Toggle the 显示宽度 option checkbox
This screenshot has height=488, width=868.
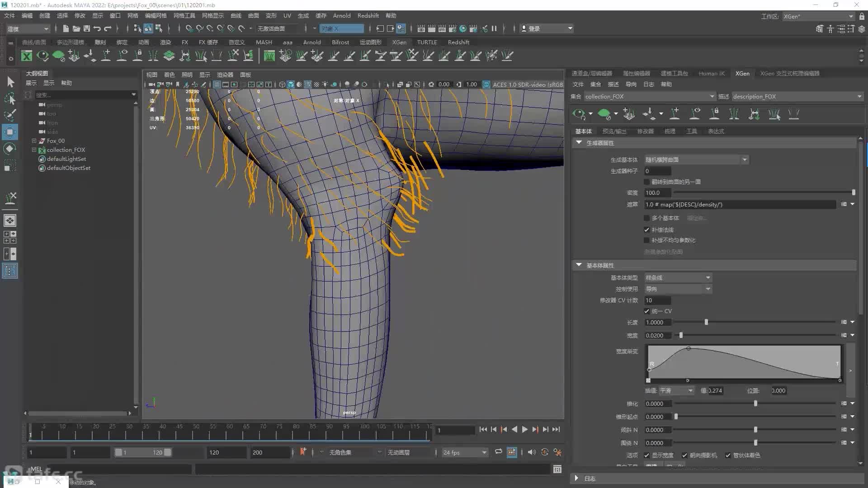coord(646,455)
